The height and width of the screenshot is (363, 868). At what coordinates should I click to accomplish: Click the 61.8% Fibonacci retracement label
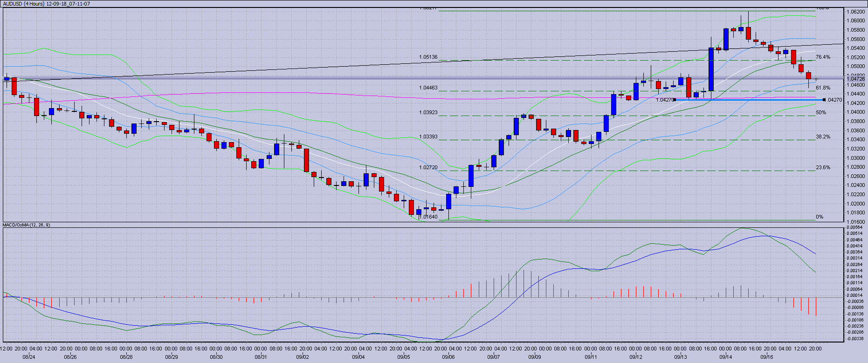tap(823, 88)
